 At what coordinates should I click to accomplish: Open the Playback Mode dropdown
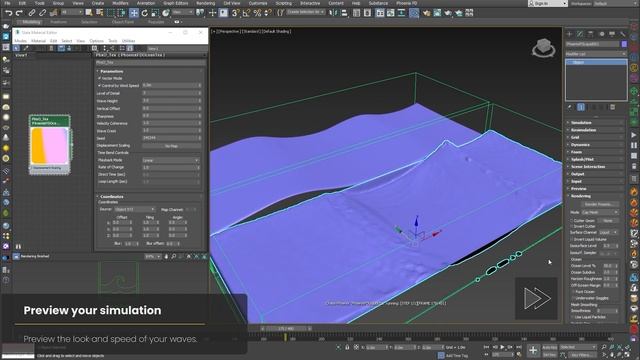(171, 160)
